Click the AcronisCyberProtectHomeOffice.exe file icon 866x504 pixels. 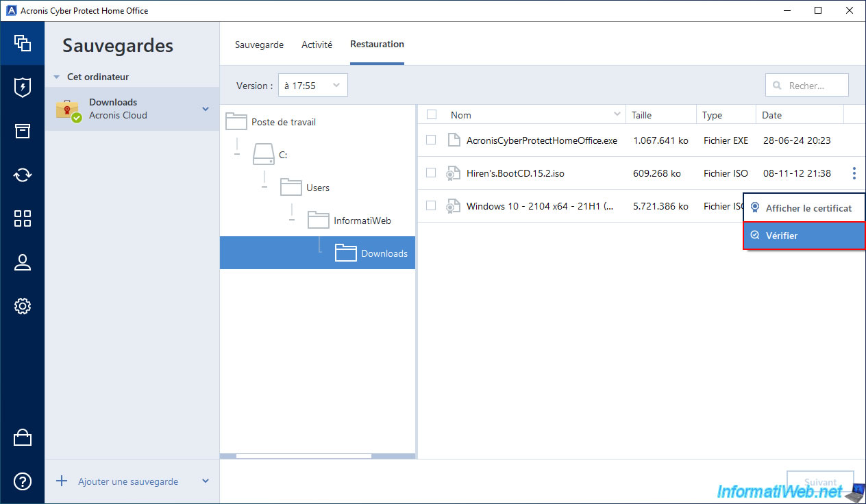[x=453, y=140]
